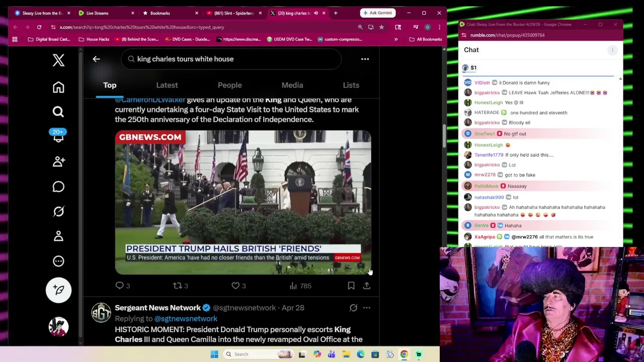The width and height of the screenshot is (644, 362).
Task: Open All Bookmarks folder
Action: [x=426, y=39]
